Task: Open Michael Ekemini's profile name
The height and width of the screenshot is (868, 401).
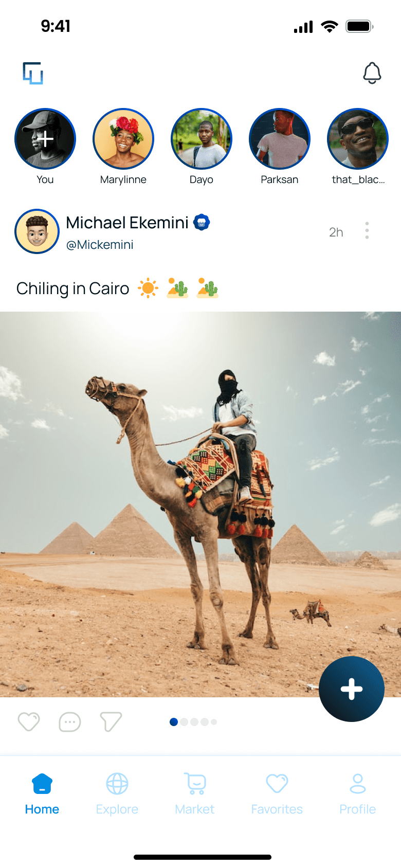Action: click(x=127, y=223)
